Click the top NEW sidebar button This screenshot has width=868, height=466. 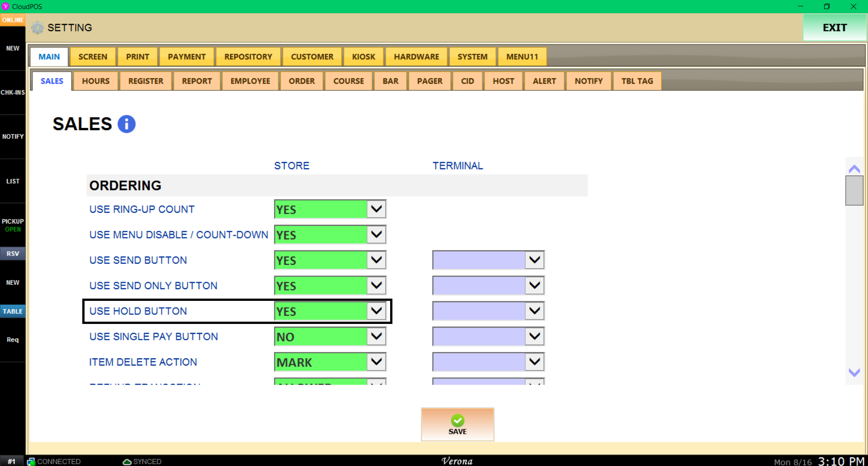tap(13, 48)
